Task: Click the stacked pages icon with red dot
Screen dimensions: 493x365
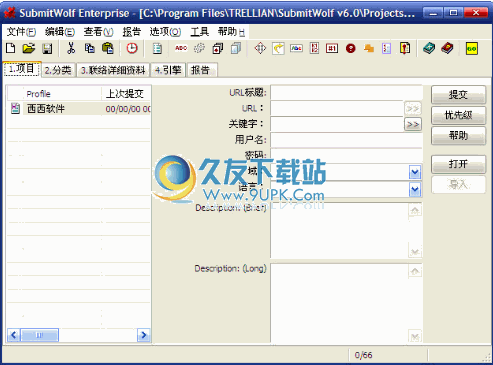Action: [x=218, y=48]
